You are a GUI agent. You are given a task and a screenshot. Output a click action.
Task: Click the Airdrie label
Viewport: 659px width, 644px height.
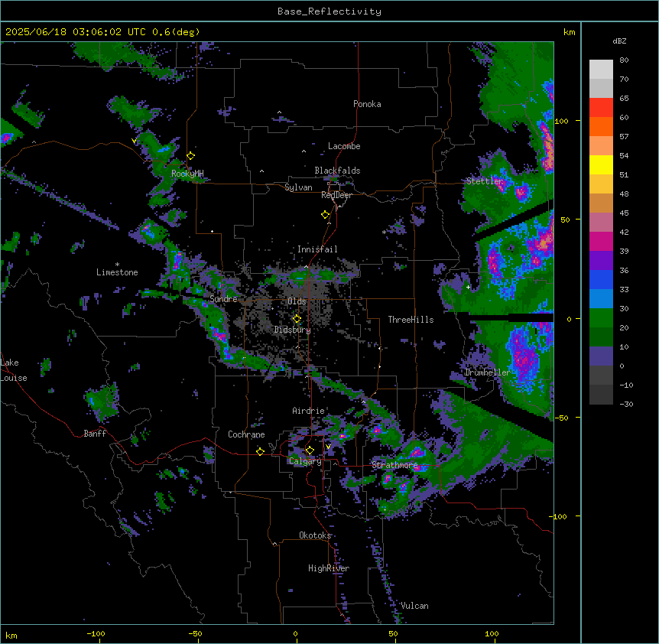(x=309, y=411)
